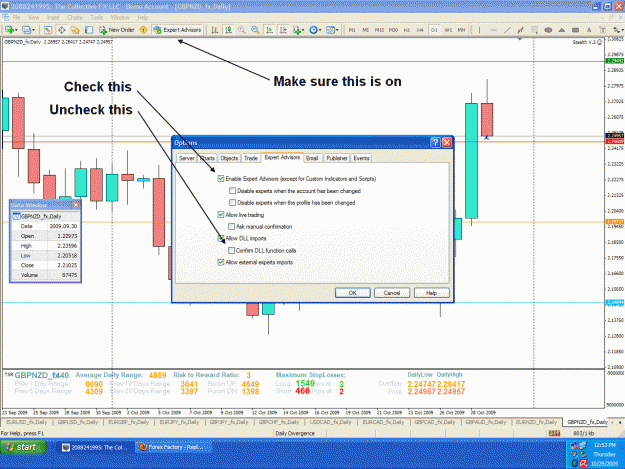
Task: Switch to Forex Factory taskbar window
Action: (x=173, y=447)
